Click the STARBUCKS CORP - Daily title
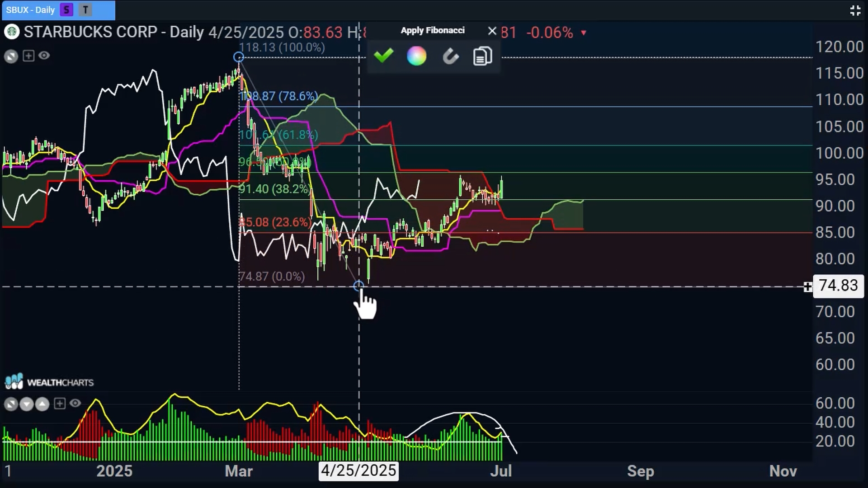Viewport: 868px width, 488px height. click(113, 32)
